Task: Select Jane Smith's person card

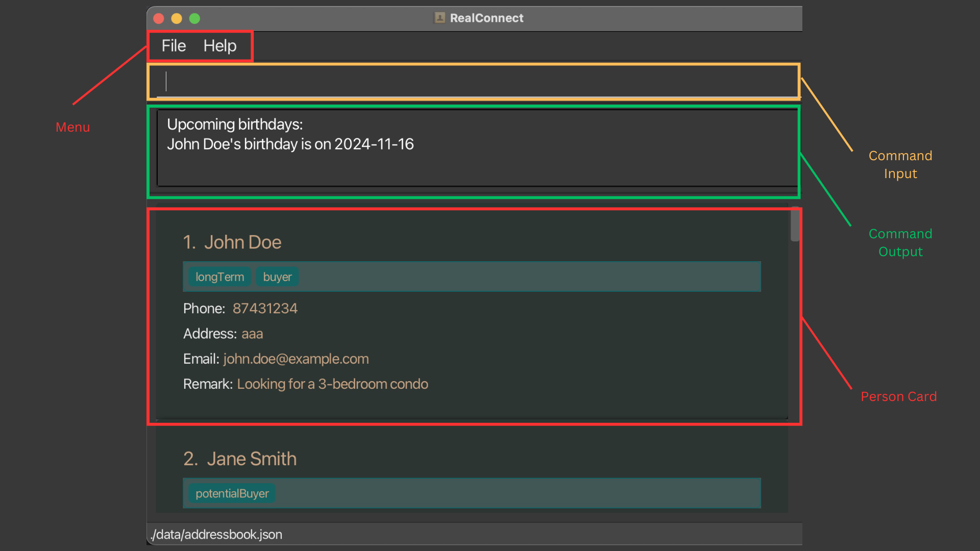Action: point(471,478)
